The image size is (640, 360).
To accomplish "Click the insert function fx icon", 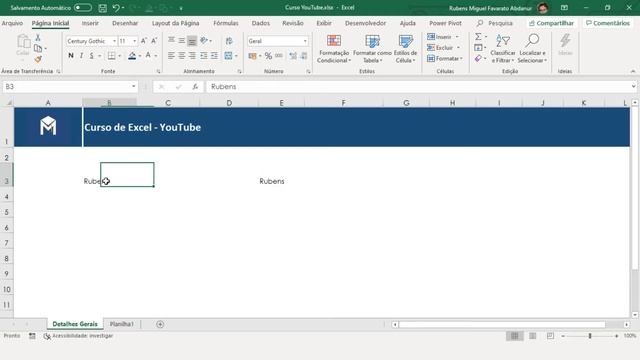I will pyautogui.click(x=195, y=87).
